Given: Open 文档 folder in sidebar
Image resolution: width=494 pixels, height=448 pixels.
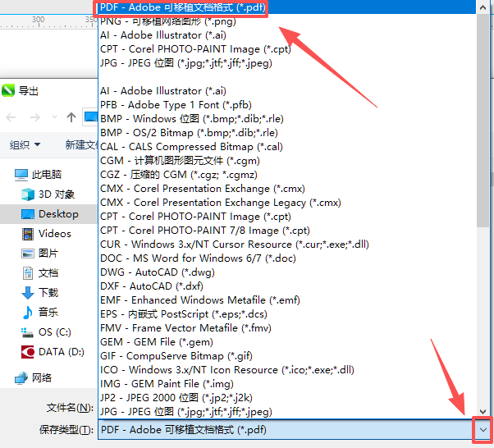Looking at the screenshot, I should point(39,273).
